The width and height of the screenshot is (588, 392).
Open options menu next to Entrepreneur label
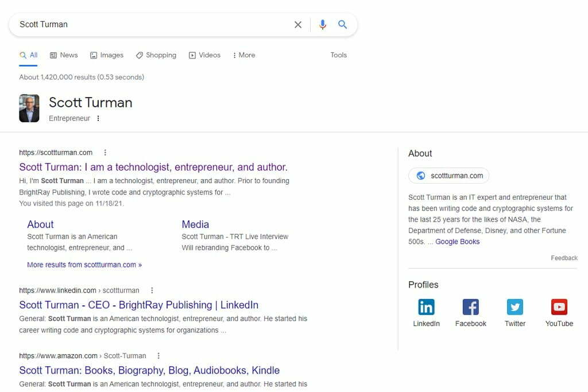tap(98, 118)
